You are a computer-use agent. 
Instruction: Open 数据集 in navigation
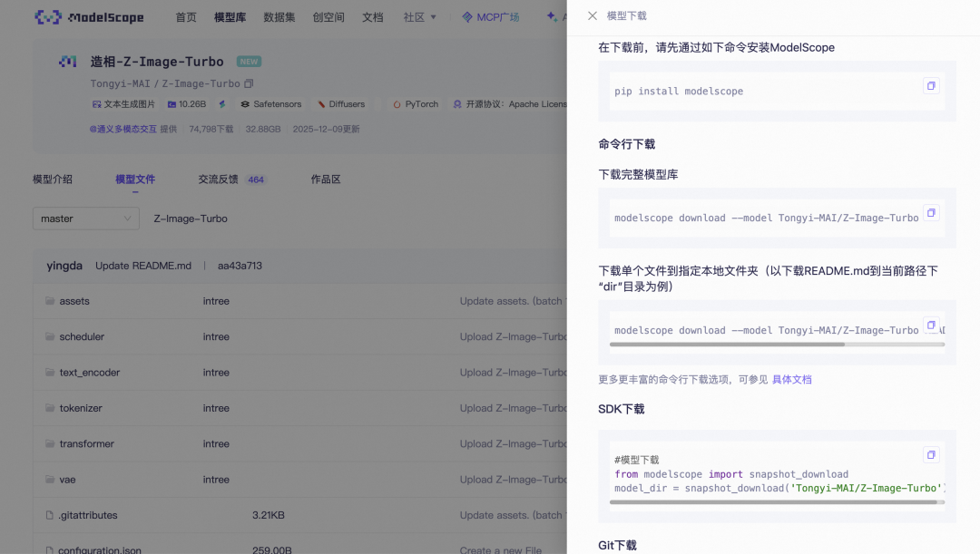tap(279, 17)
